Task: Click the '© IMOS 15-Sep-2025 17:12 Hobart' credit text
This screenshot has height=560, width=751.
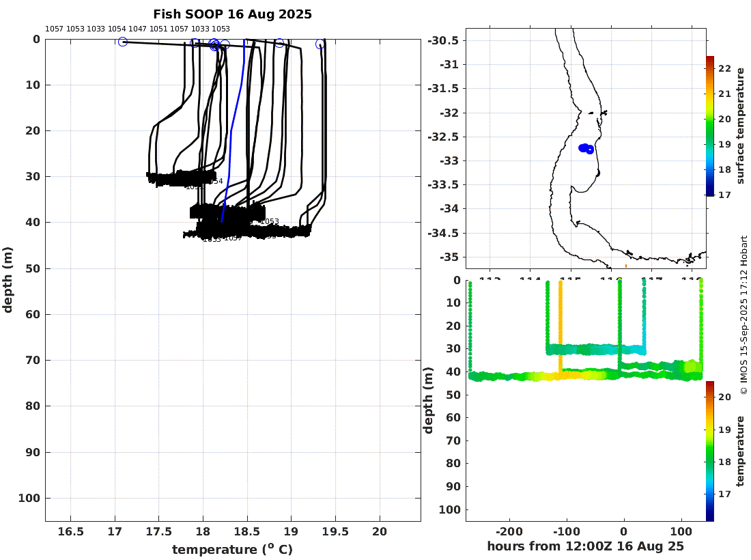Action: 743,315
